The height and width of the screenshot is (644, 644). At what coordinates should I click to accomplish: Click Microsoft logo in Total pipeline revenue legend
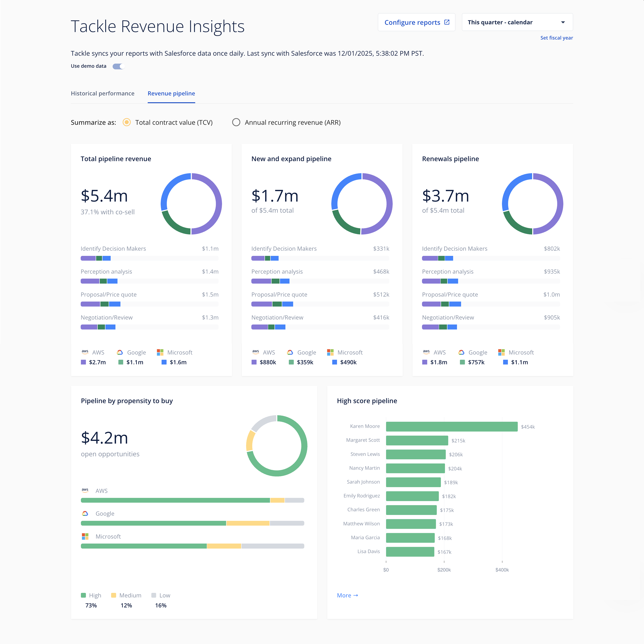[160, 352]
